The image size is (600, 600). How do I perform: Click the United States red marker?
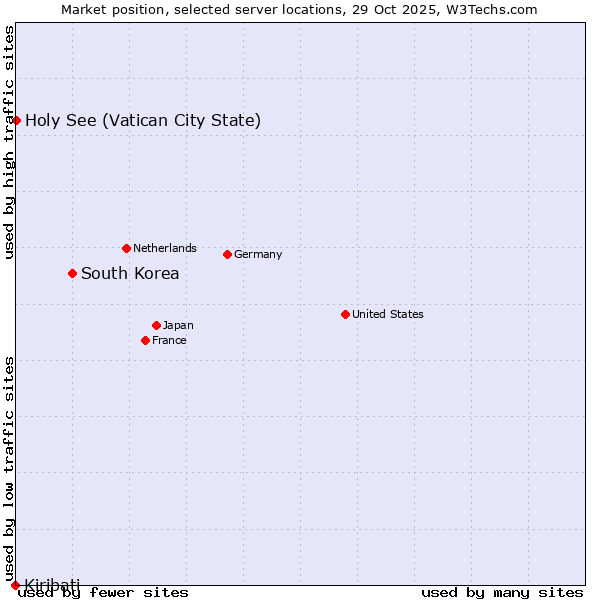pos(345,314)
